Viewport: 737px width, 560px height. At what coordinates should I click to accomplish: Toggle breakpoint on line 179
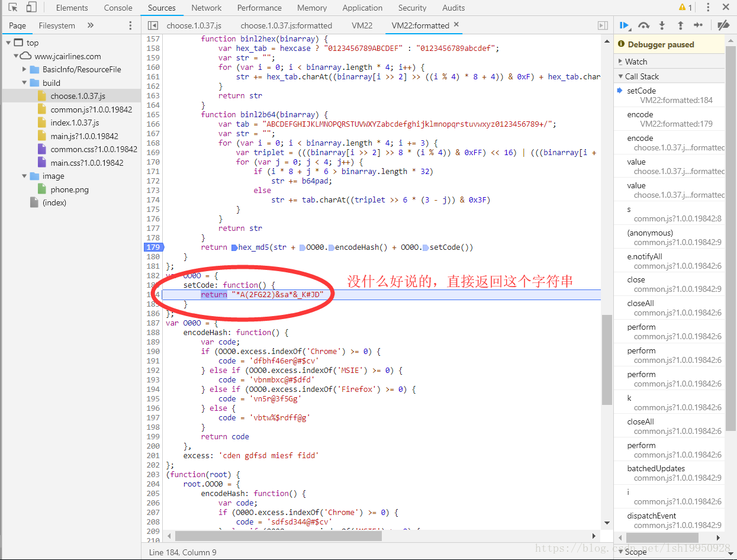(153, 247)
